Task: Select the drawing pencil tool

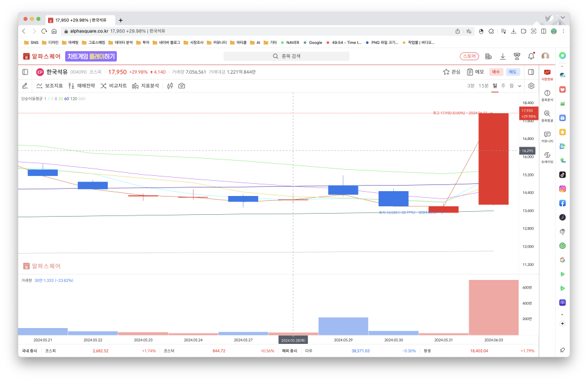Action: (x=25, y=86)
